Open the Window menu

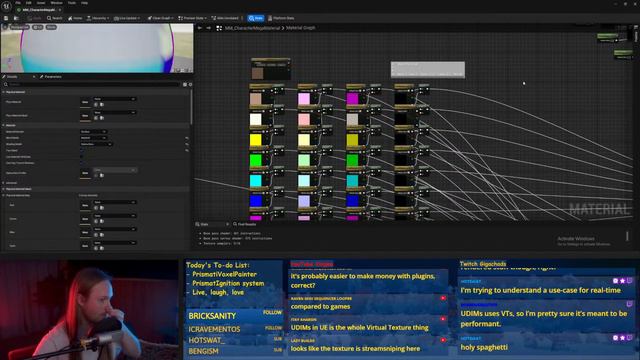pyautogui.click(x=56, y=3)
